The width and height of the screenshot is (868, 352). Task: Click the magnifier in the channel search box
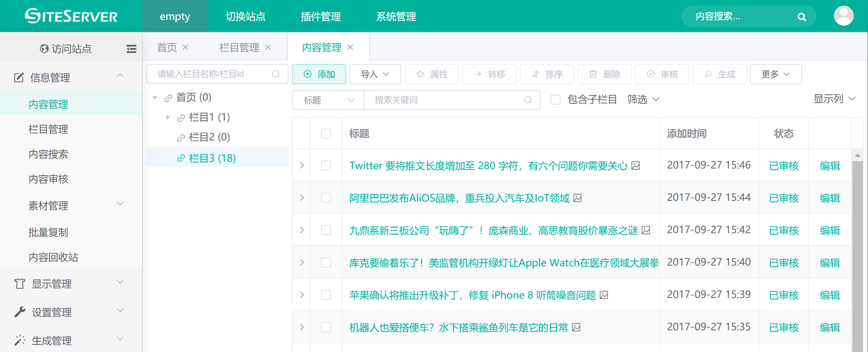click(x=276, y=74)
